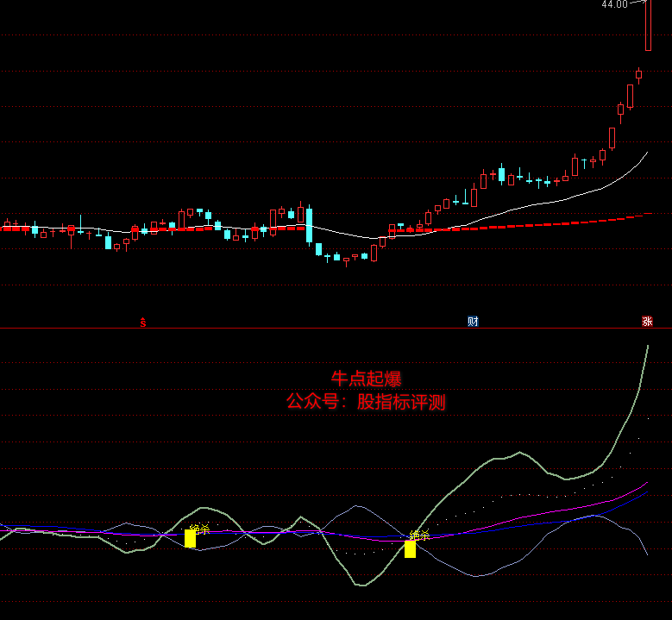This screenshot has width=672, height=620.
Task: Select the lowest candlestick at the chart bottom
Action: pyautogui.click(x=347, y=260)
